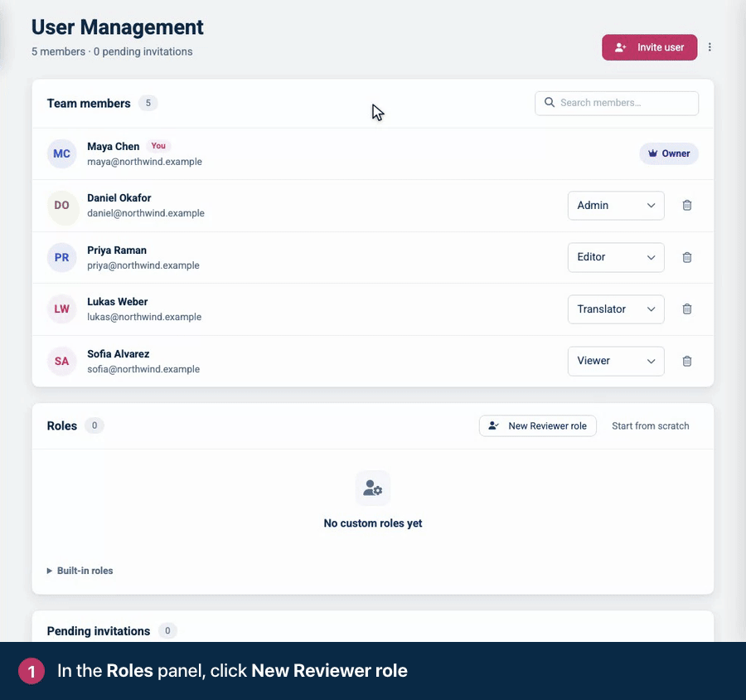Screen dimensions: 746x700
Task: Click the Owner crown badge
Action: pyautogui.click(x=668, y=153)
